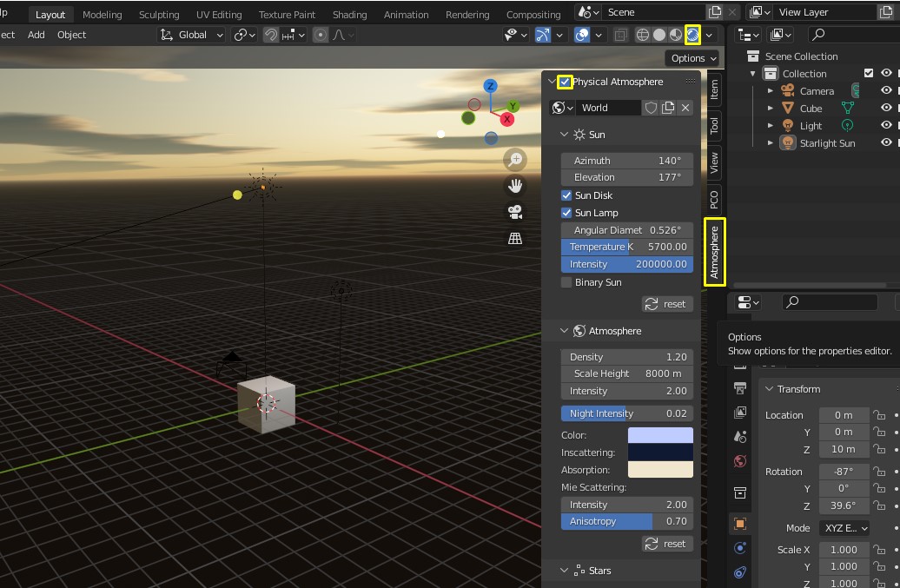The image size is (900, 588).
Task: Open View Layer properties tab icon
Action: 740,413
